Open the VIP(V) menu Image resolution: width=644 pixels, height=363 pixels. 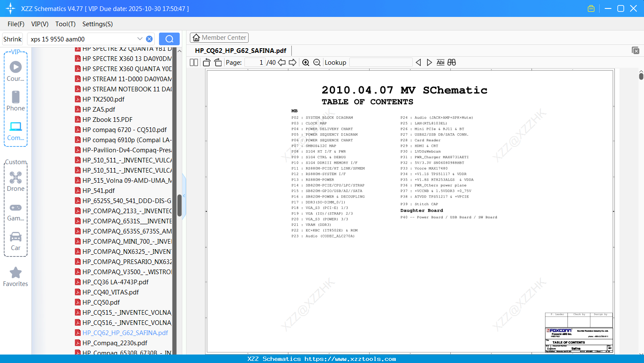point(40,24)
